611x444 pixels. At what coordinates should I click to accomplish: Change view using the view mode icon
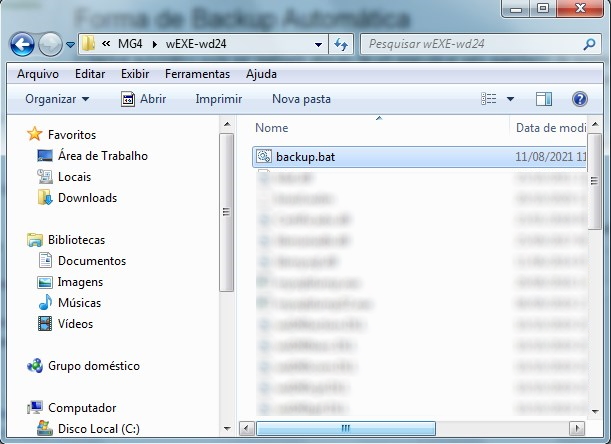[489, 99]
